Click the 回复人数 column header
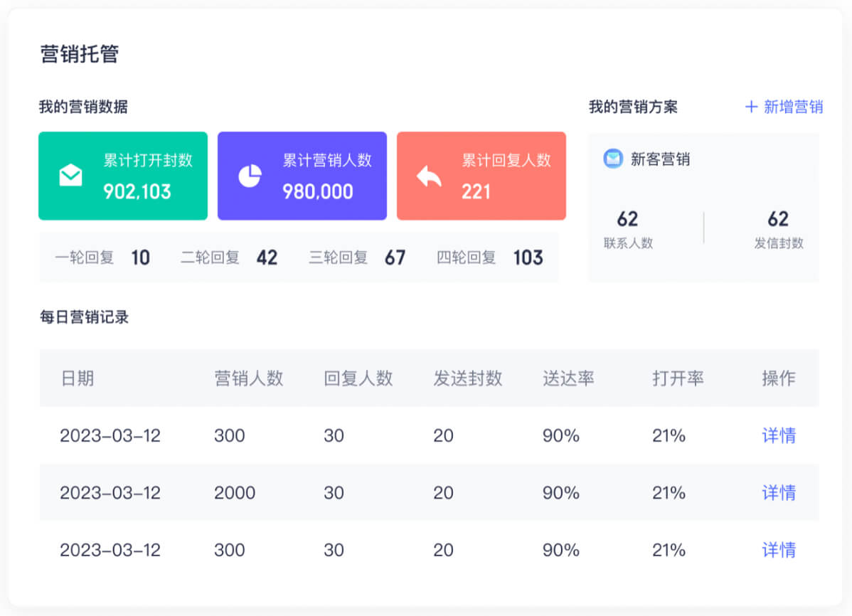 click(358, 378)
